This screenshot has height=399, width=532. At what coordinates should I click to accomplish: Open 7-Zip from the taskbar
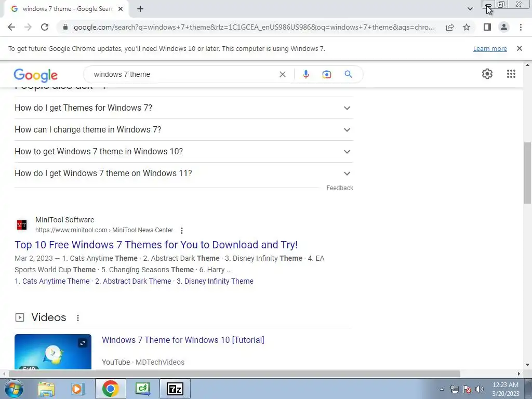(175, 389)
